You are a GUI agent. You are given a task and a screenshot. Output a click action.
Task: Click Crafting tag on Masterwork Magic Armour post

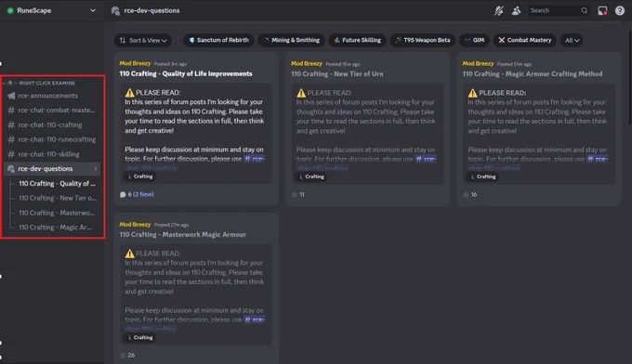[x=139, y=337]
